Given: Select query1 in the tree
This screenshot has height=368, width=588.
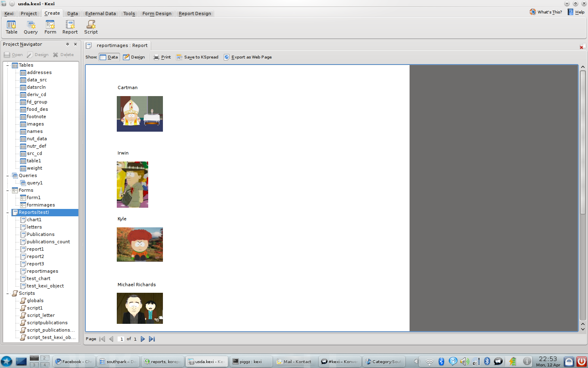Looking at the screenshot, I should pos(35,183).
